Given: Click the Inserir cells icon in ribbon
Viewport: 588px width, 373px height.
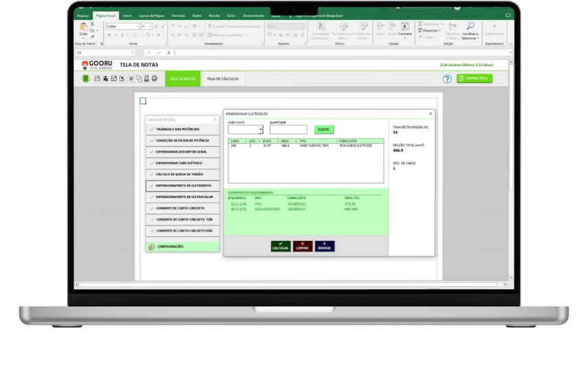Looking at the screenshot, I should point(381,26).
